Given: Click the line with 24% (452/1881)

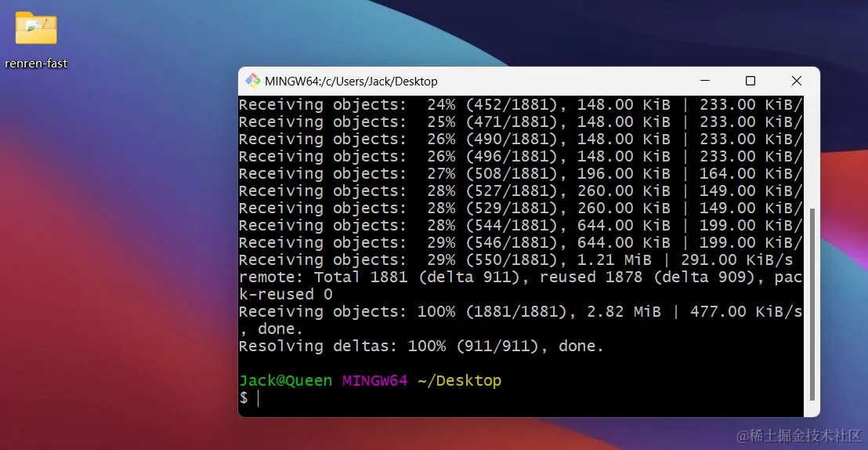Looking at the screenshot, I should point(520,105).
